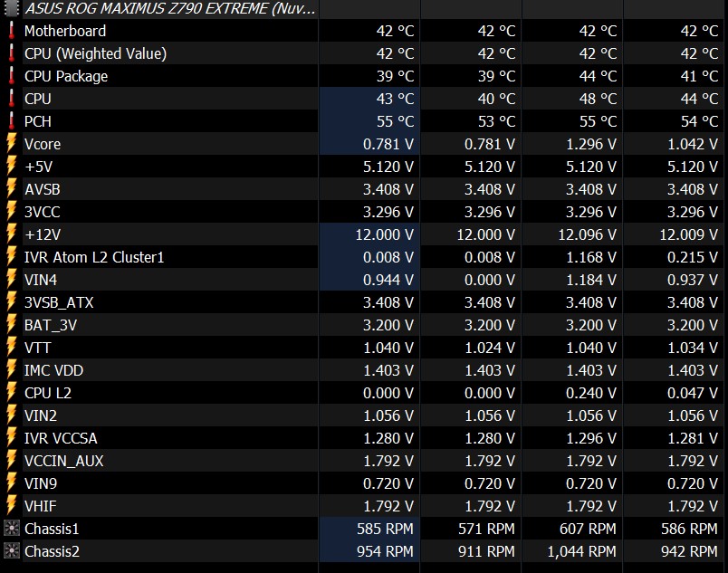Click the voltage icon beside BAT_3V
This screenshot has width=728, height=573.
[x=12, y=325]
